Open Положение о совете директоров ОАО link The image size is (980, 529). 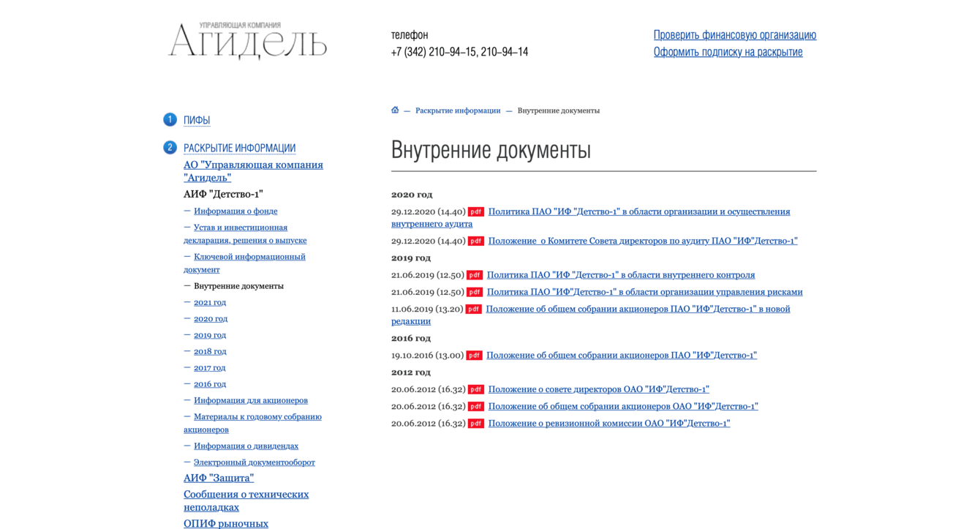pos(599,389)
